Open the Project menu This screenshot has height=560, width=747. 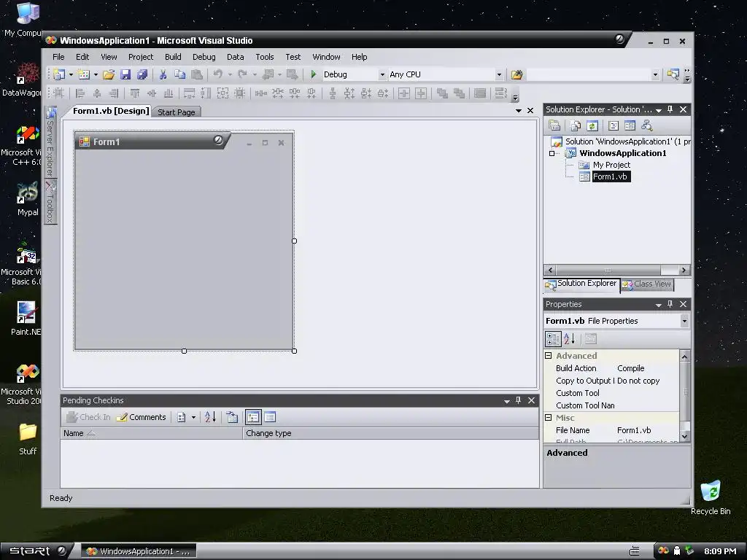tap(141, 57)
